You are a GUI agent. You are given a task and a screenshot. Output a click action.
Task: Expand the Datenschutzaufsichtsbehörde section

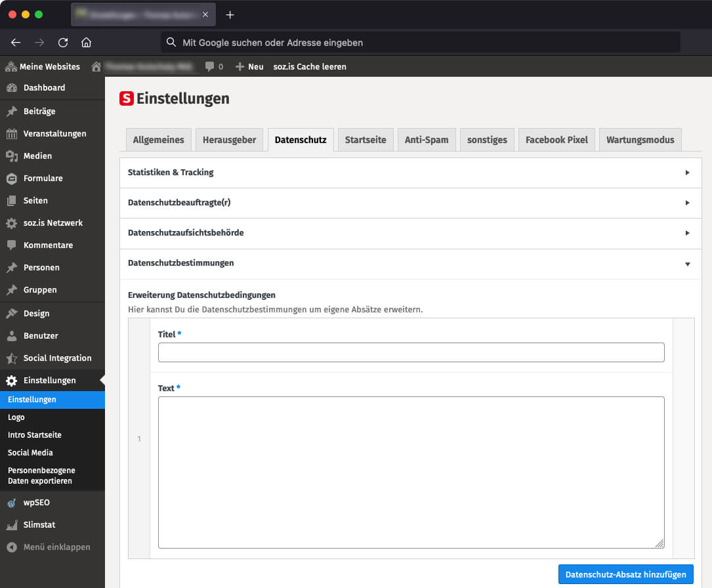(x=687, y=233)
